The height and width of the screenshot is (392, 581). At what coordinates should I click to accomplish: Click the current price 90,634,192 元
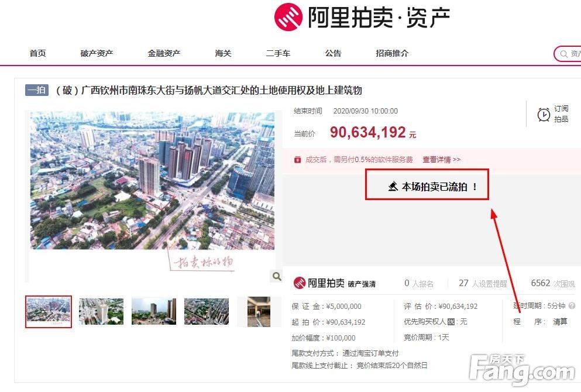tap(373, 132)
